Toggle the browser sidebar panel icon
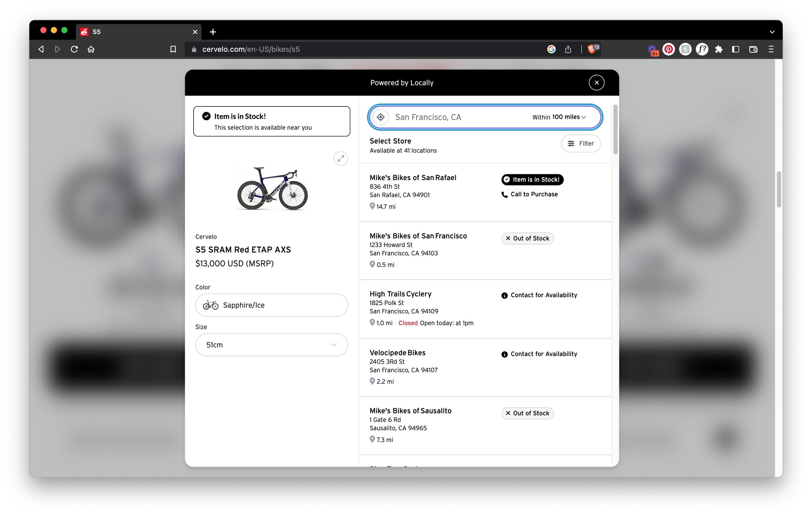812x516 pixels. point(735,49)
